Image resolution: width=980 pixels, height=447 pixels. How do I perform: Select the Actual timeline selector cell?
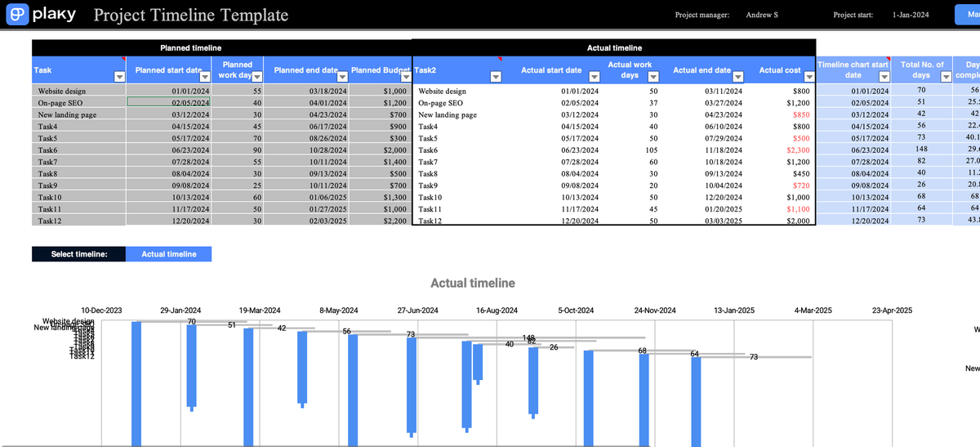point(168,254)
